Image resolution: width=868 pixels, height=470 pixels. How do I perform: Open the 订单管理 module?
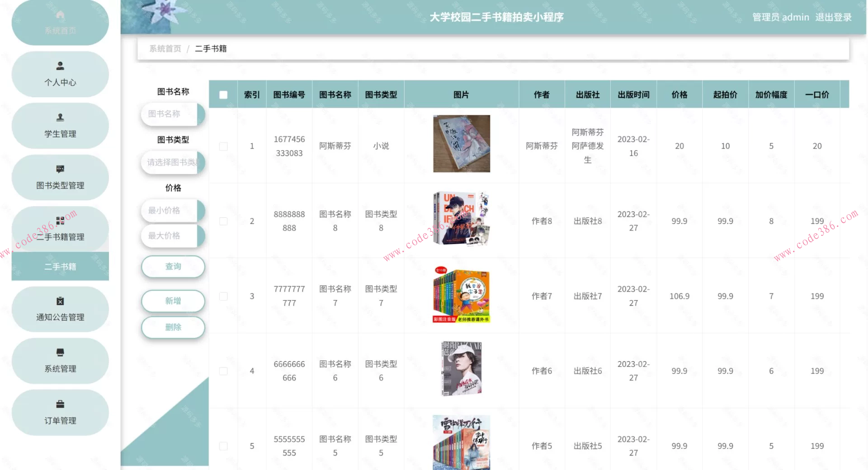(x=60, y=413)
